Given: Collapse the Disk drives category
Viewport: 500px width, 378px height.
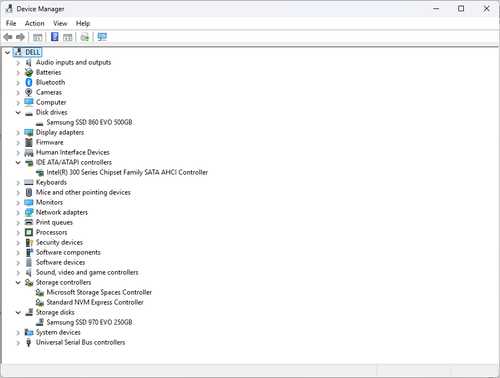Looking at the screenshot, I should click(x=18, y=113).
